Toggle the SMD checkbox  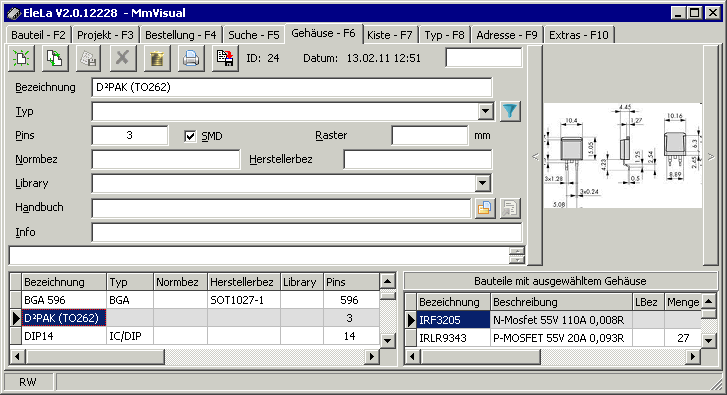[x=190, y=136]
